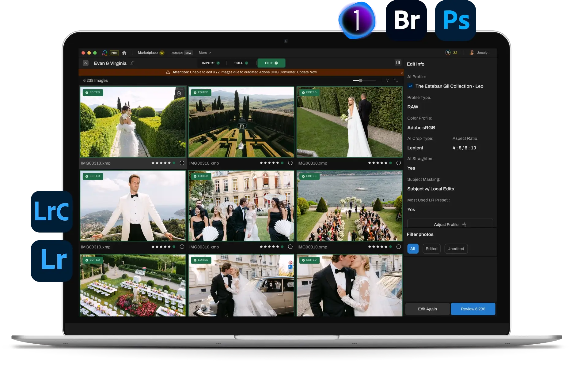The width and height of the screenshot is (588, 370).
Task: Delete the first photo using trash icon
Action: click(179, 93)
